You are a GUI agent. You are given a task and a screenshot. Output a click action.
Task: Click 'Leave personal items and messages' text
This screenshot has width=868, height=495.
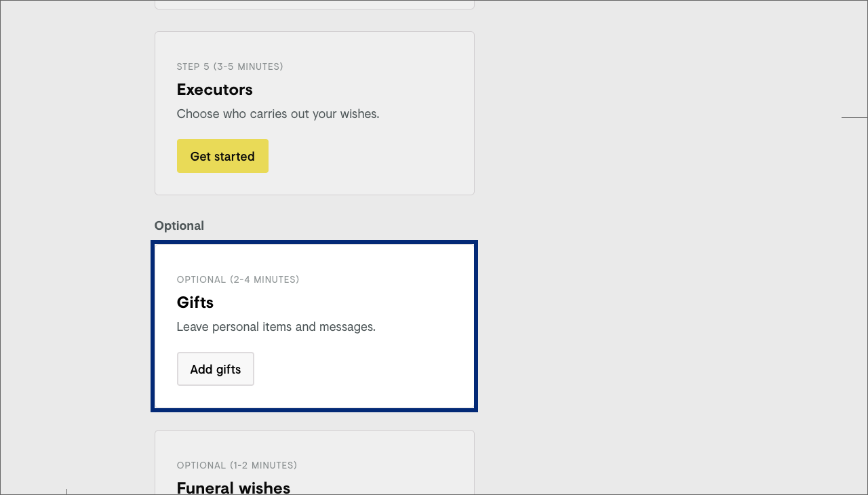tap(276, 327)
